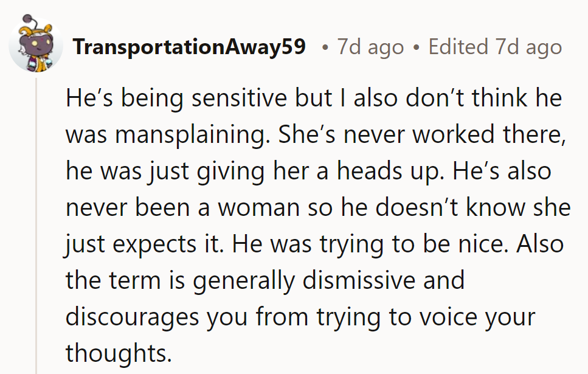588x374 pixels.
Task: Click the word "voice" near the end
Action: point(448,317)
